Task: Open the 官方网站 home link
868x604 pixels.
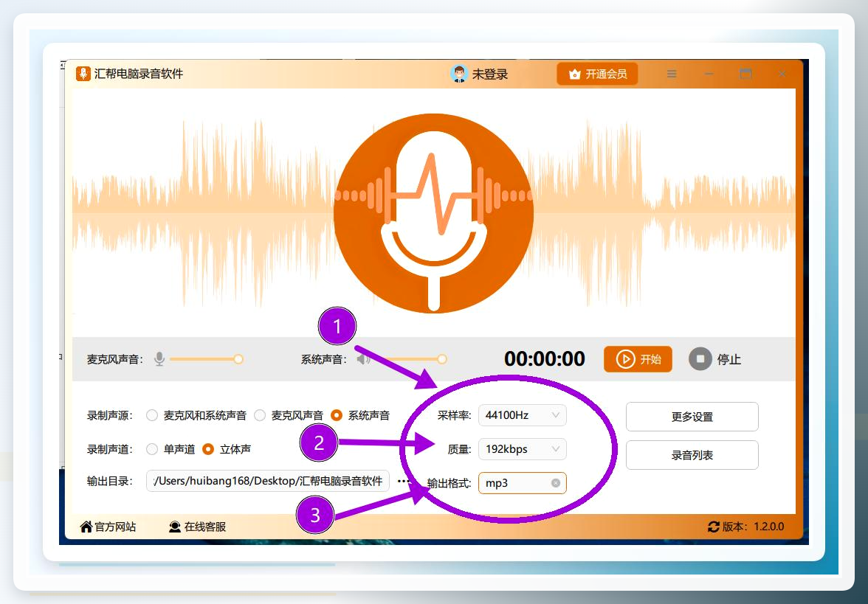Action: [108, 527]
